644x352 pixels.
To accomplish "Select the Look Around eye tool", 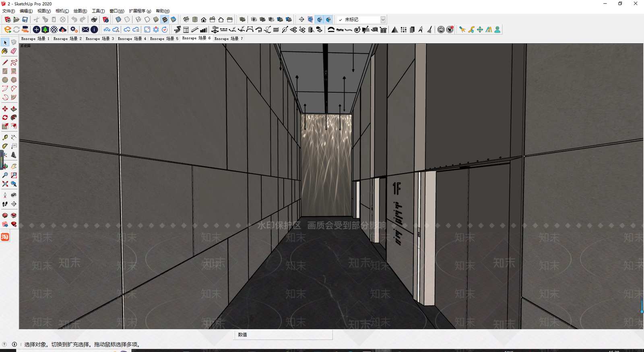I will 14,195.
